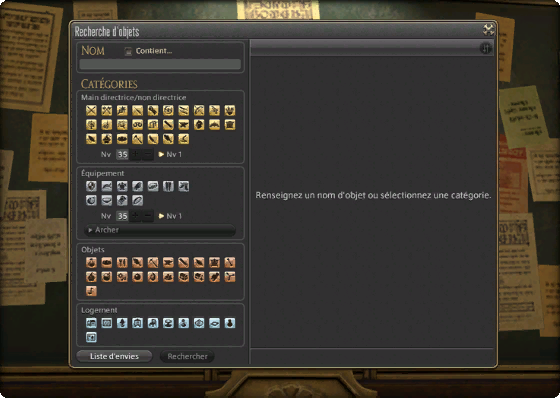Click the Nom search text field
This screenshot has height=400, width=560.
pyautogui.click(x=160, y=64)
